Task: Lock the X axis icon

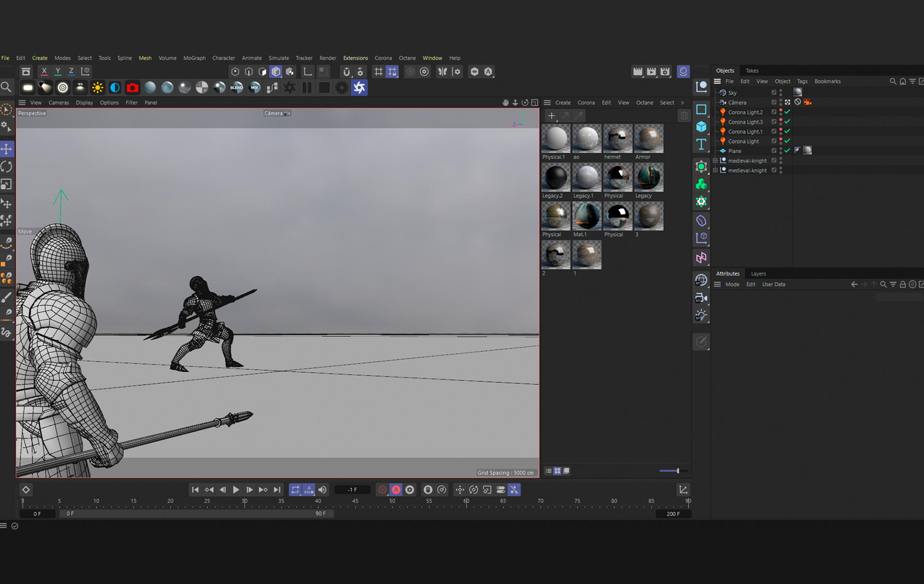Action: click(44, 71)
